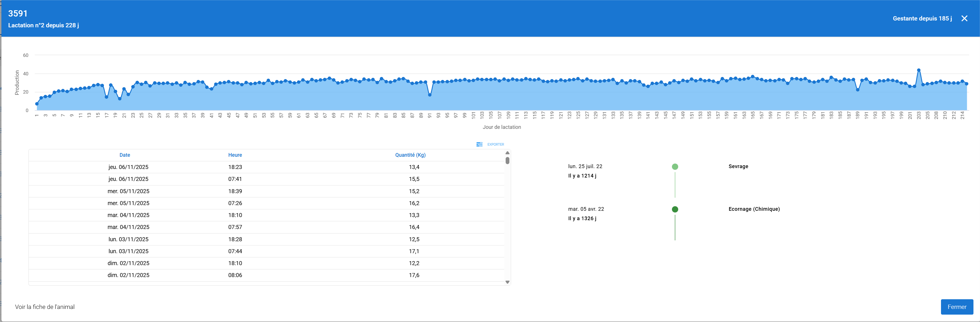This screenshot has height=322, width=980.
Task: Click the Fermer button
Action: pos(957,307)
